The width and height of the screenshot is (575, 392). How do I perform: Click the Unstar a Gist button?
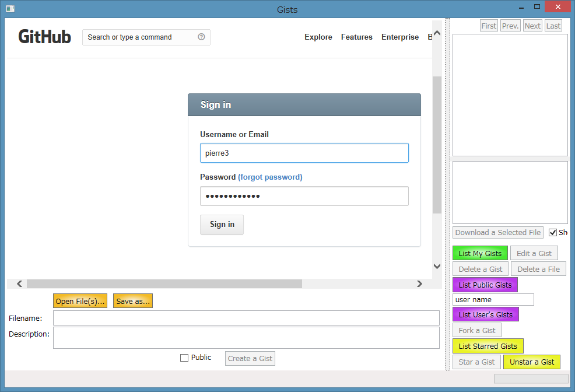click(x=532, y=362)
